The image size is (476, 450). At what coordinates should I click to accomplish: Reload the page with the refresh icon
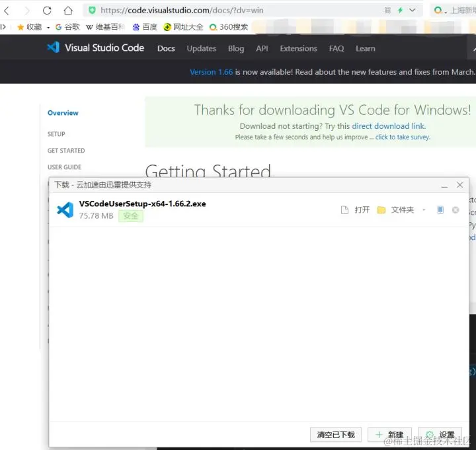pos(47,11)
